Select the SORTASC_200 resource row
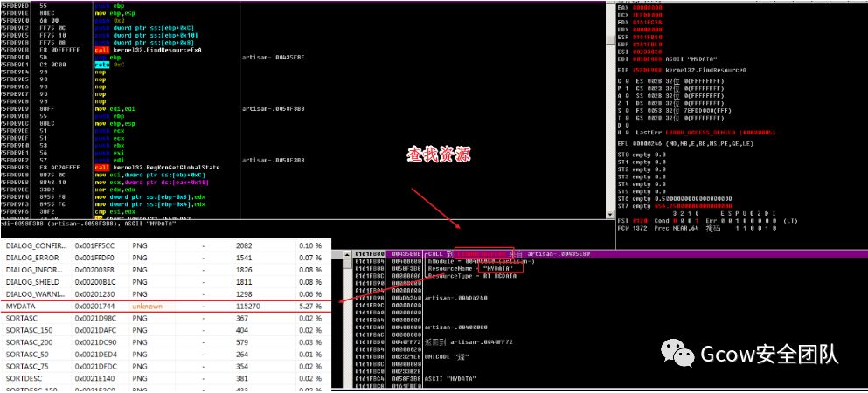 pyautogui.click(x=165, y=342)
